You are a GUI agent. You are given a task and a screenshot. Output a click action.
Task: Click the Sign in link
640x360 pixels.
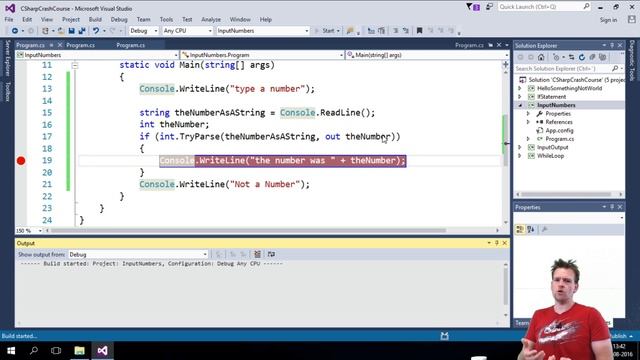click(608, 20)
